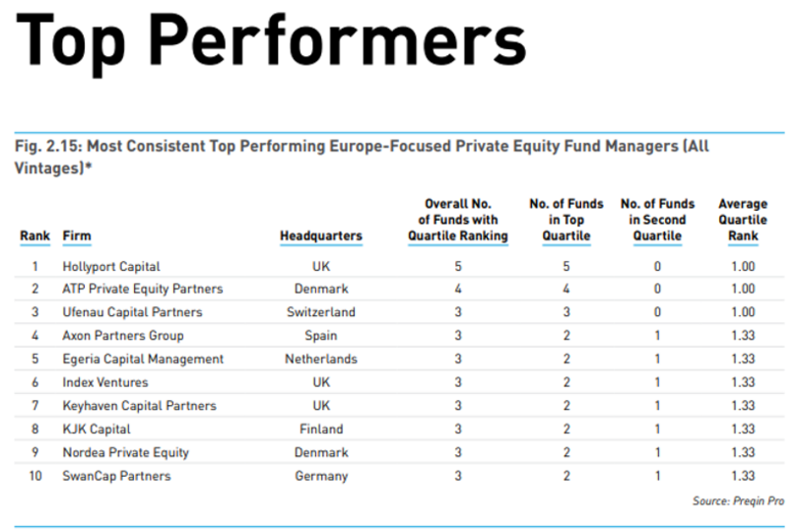This screenshot has height=532, width=798.
Task: Select the Firm column header
Action: (77, 236)
